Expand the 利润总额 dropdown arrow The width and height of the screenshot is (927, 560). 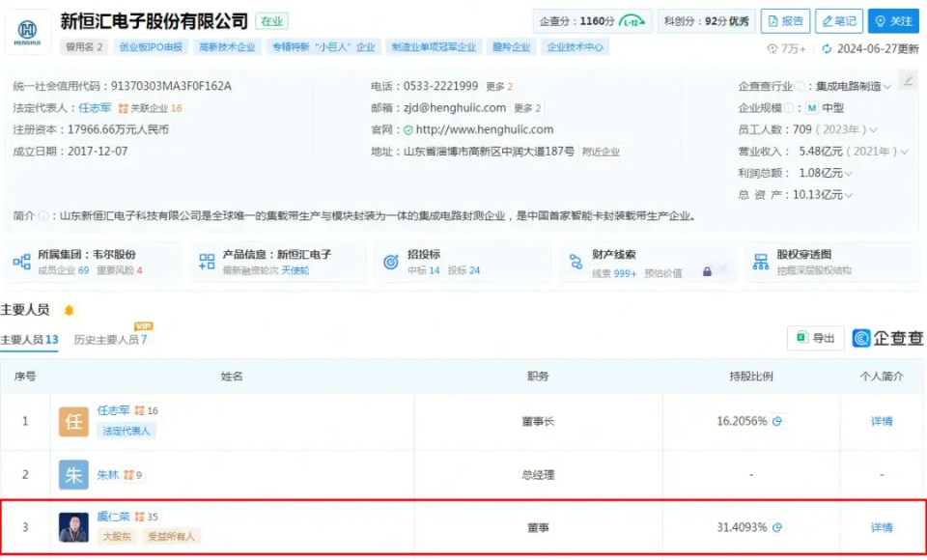pyautogui.click(x=849, y=174)
